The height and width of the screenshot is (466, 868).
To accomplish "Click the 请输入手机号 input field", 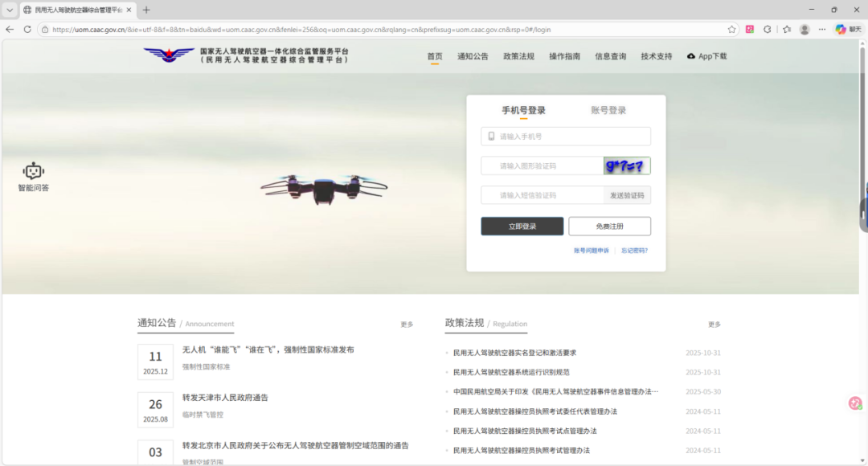I will 571,137.
